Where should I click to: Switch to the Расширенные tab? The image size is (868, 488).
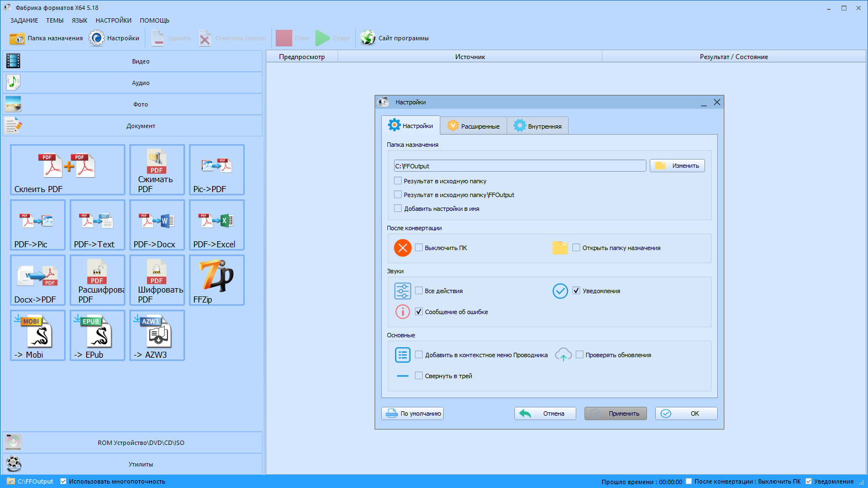pos(474,126)
